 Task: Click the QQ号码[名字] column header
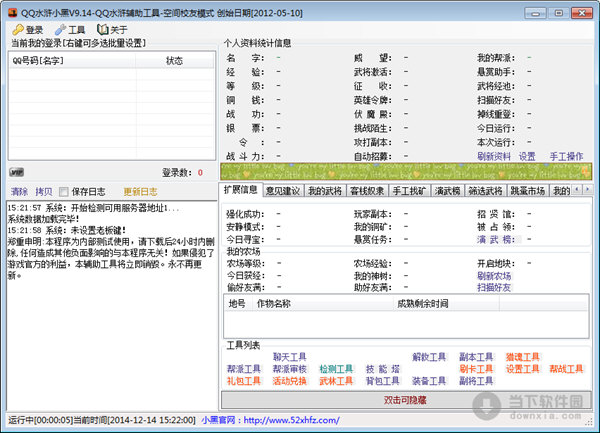(72, 60)
